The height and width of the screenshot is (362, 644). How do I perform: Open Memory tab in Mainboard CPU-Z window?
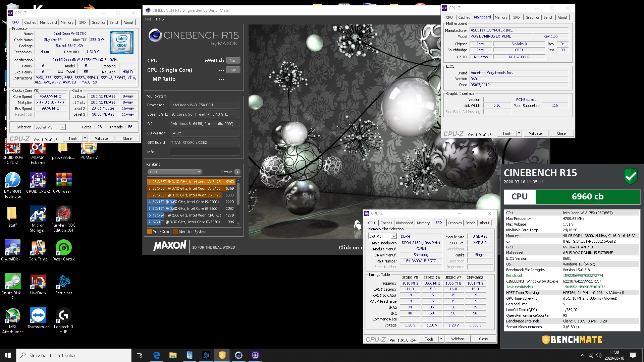click(x=501, y=17)
